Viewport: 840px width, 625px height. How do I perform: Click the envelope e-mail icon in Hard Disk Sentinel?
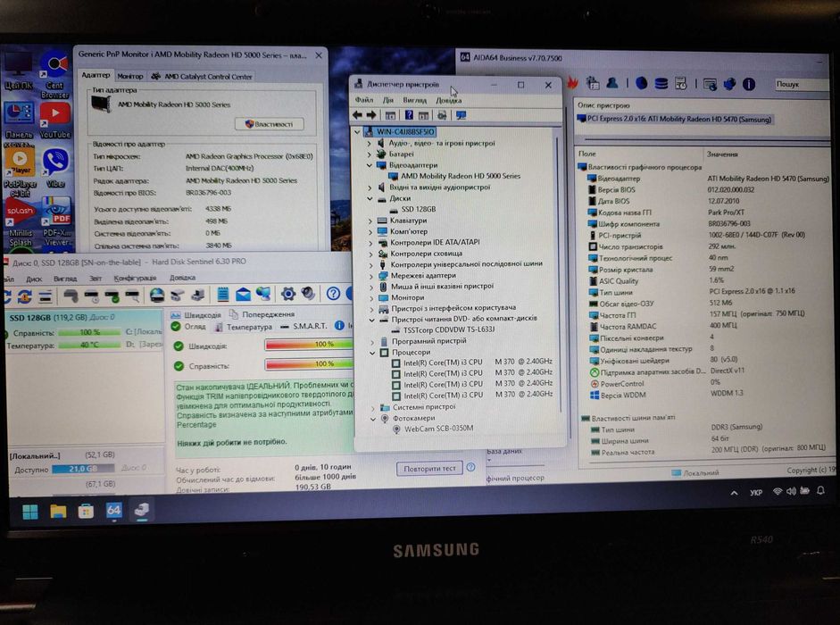243,294
